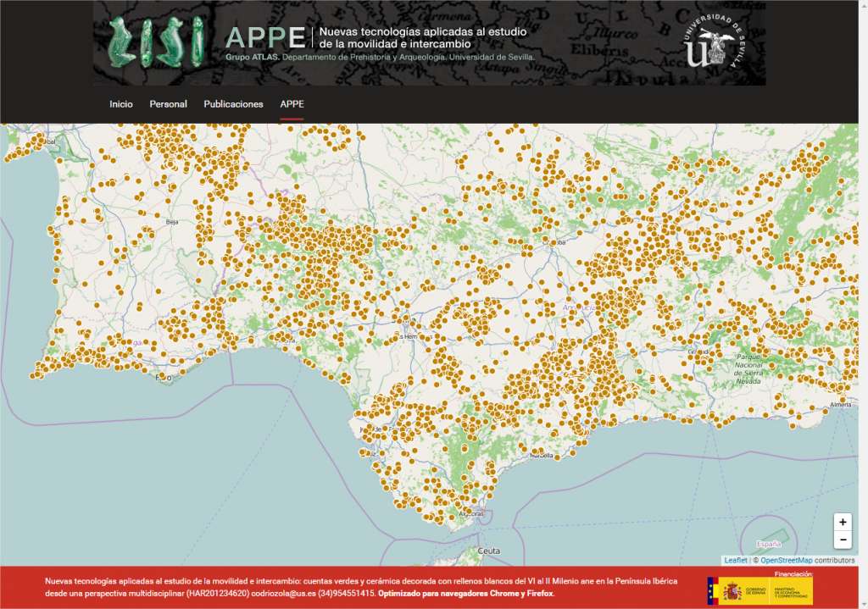Click the APPE title logo text
Image resolution: width=868 pixels, height=609 pixels.
(265, 38)
